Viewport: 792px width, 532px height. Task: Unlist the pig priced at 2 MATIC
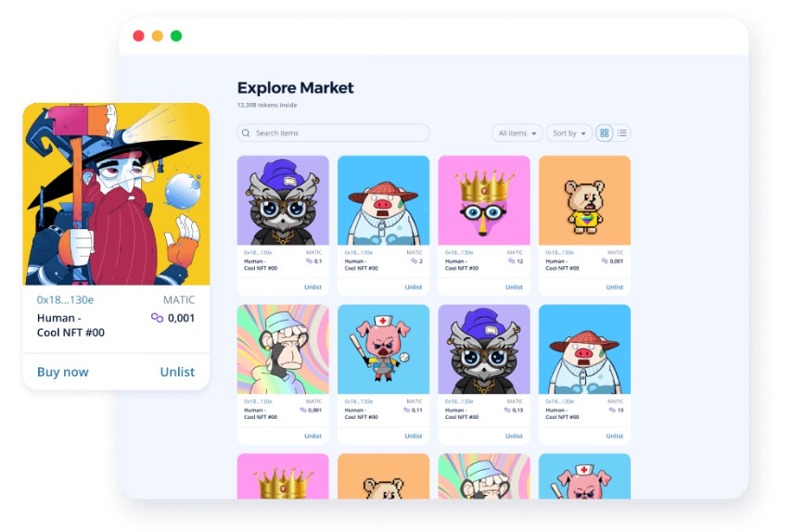point(414,287)
